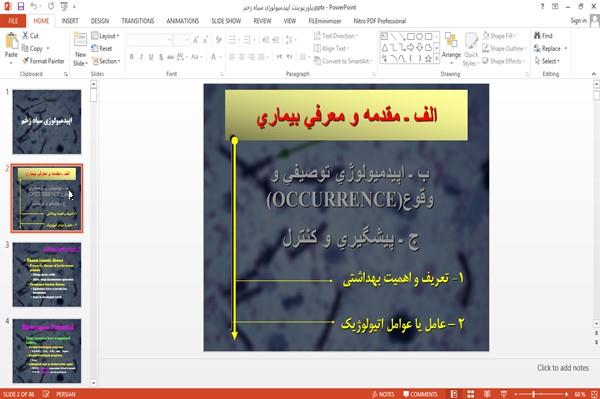Expand the Shape Fill dropdown
This screenshot has height=399, width=600.
[499, 36]
